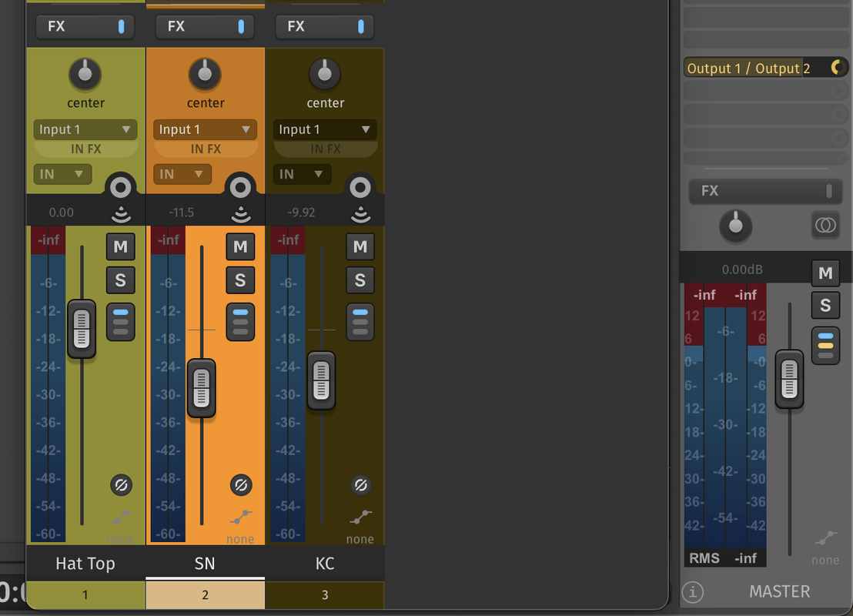This screenshot has width=853, height=616.
Task: Click SN pan knob
Action: (205, 73)
